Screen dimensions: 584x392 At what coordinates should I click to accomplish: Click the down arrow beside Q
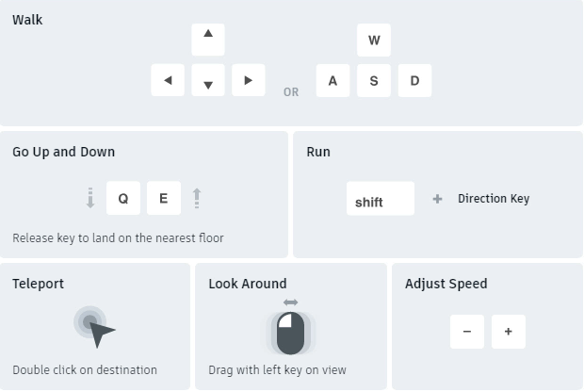click(90, 198)
